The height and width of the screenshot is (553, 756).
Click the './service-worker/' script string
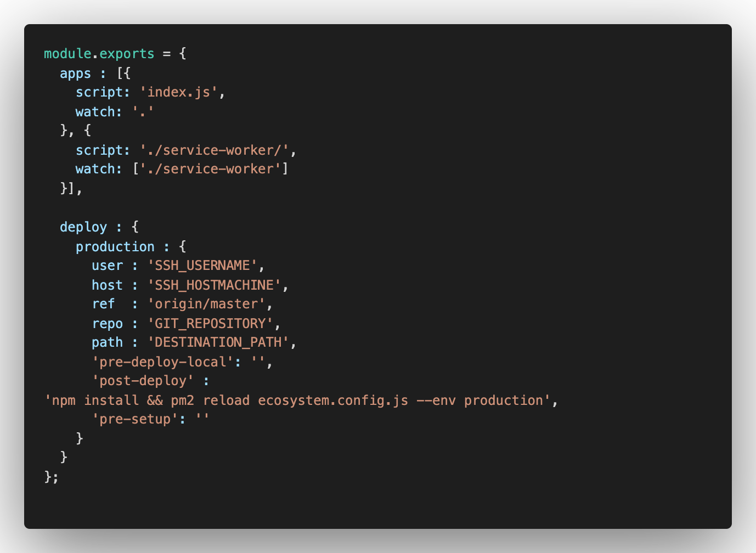tap(215, 150)
